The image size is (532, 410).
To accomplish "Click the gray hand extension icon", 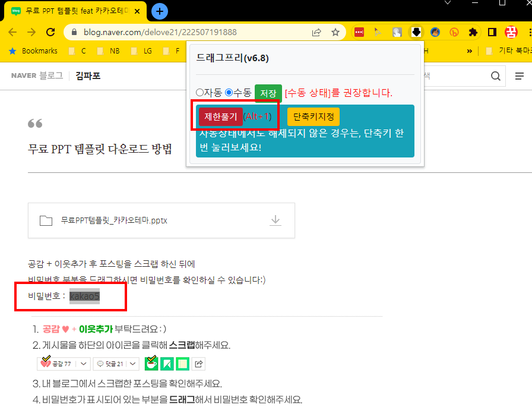I will 397,32.
